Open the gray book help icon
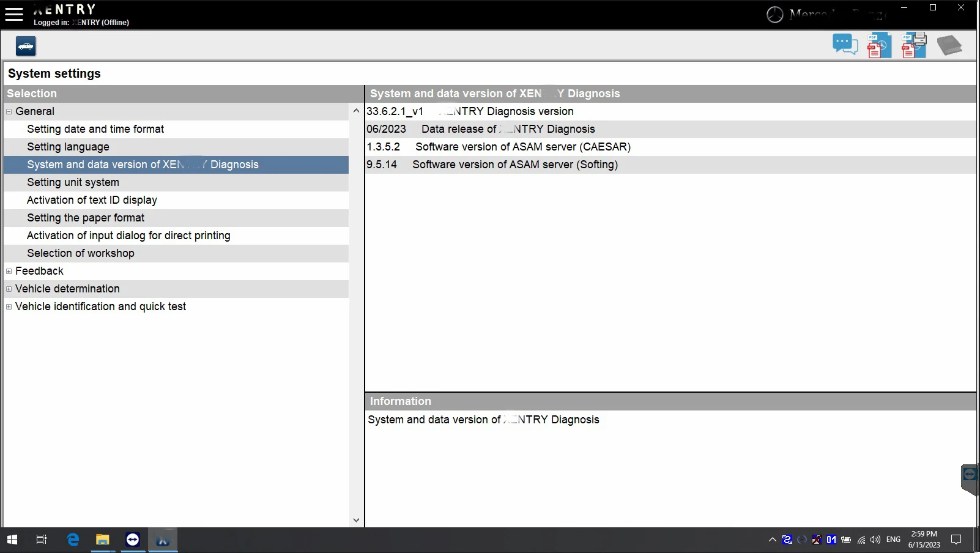 tap(949, 45)
